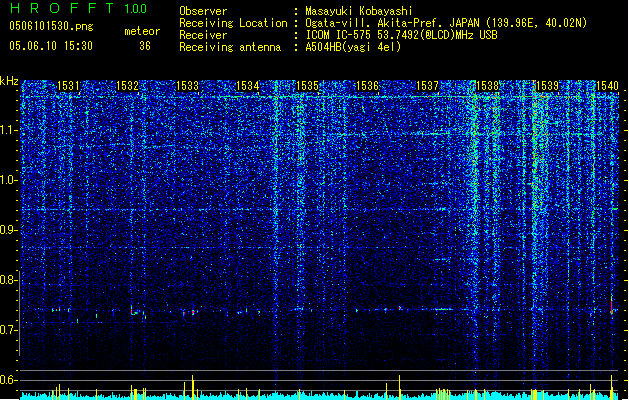Click the 'meteor' count label

click(142, 31)
